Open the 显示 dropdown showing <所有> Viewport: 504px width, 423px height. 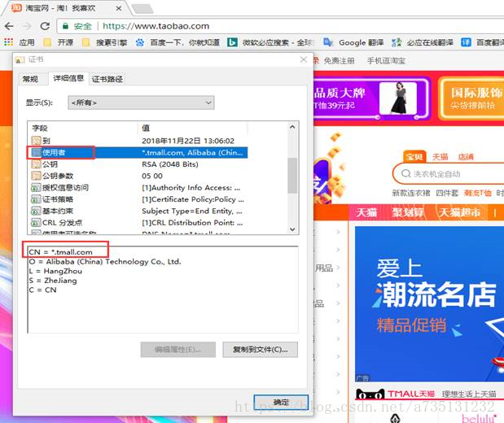[141, 102]
